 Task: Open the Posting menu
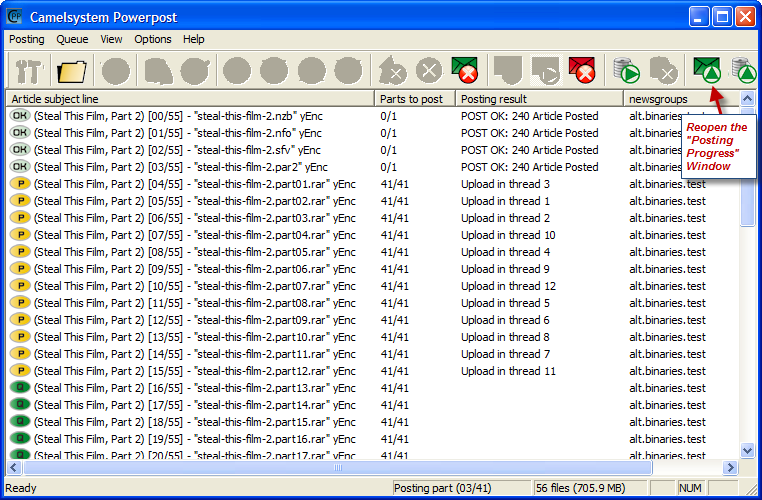click(27, 39)
